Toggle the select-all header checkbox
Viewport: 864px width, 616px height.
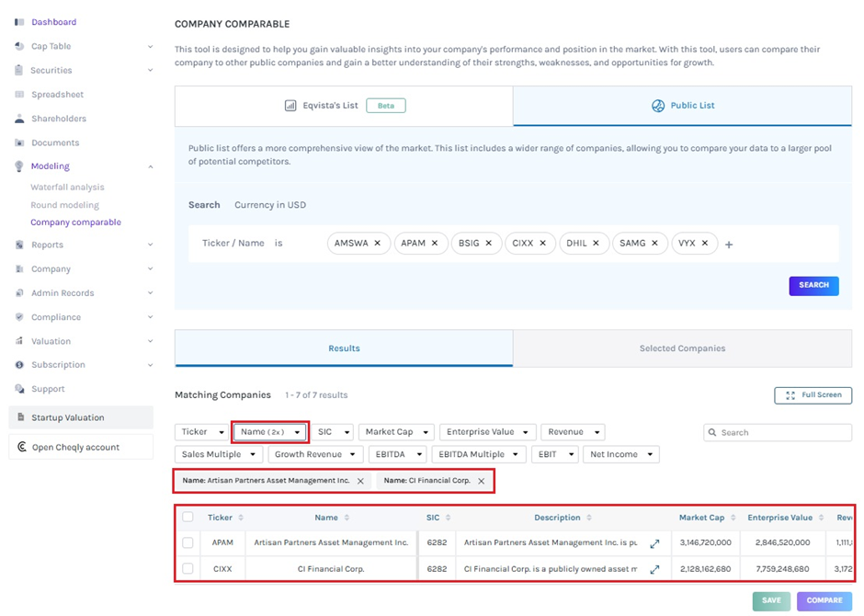click(188, 518)
